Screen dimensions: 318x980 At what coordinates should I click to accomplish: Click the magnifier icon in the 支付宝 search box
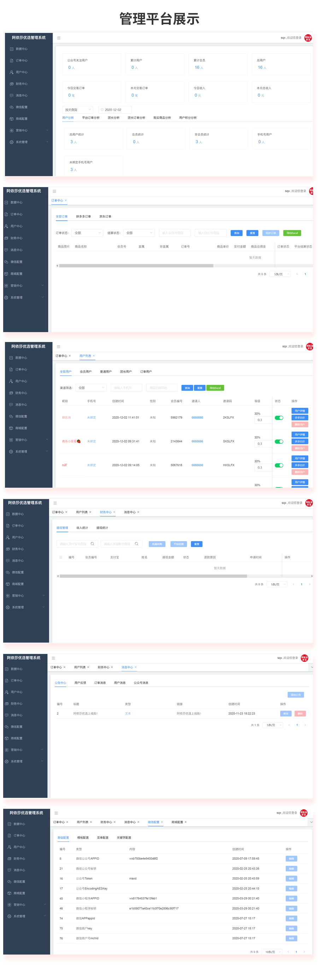[x=92, y=544]
